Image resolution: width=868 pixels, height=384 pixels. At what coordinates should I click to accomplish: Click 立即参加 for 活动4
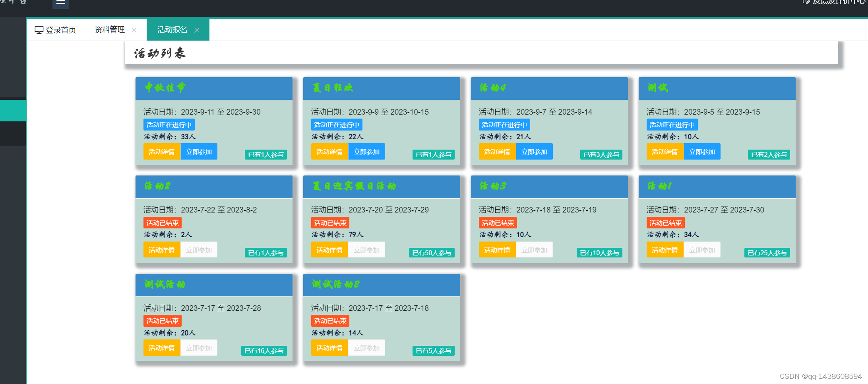tap(535, 152)
